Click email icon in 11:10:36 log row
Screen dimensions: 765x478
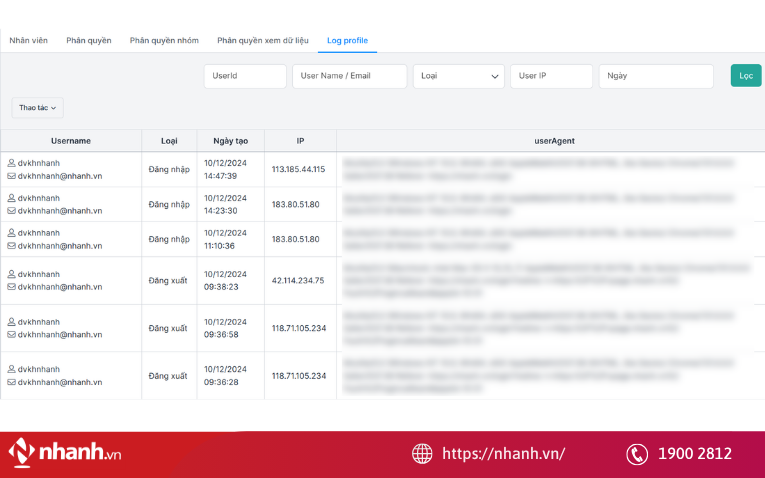tap(11, 246)
